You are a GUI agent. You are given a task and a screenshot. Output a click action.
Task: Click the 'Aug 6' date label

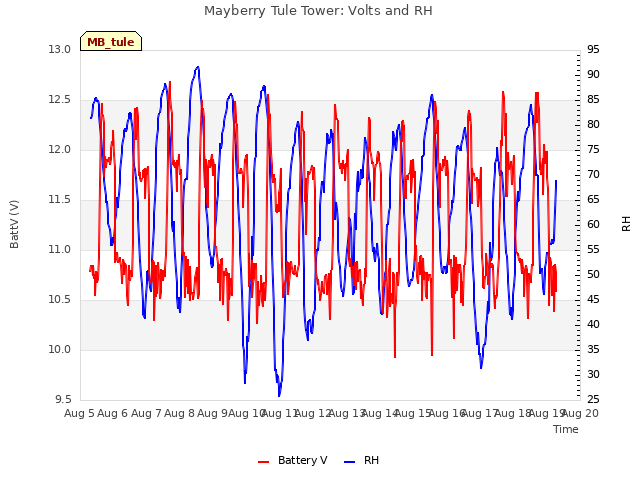coord(113,414)
